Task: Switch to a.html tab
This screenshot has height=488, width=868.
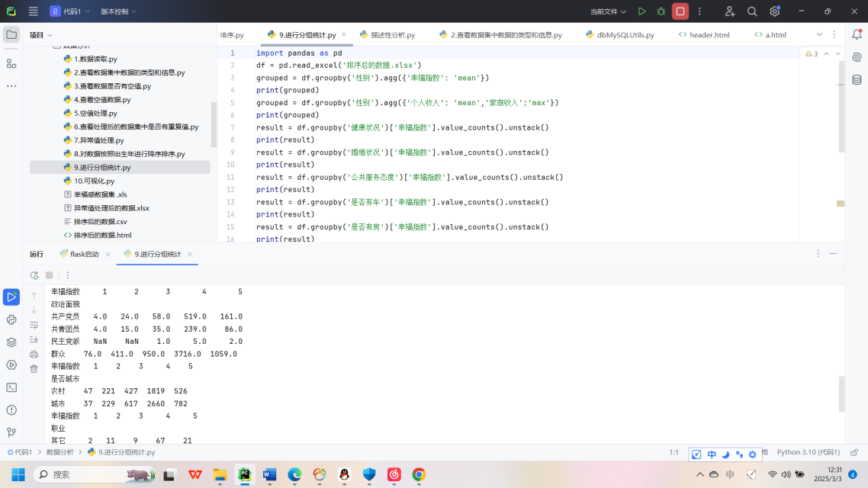Action: click(770, 35)
